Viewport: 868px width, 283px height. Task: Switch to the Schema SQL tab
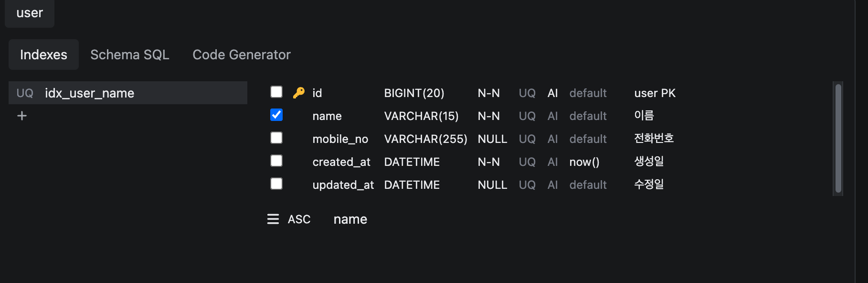(x=130, y=55)
